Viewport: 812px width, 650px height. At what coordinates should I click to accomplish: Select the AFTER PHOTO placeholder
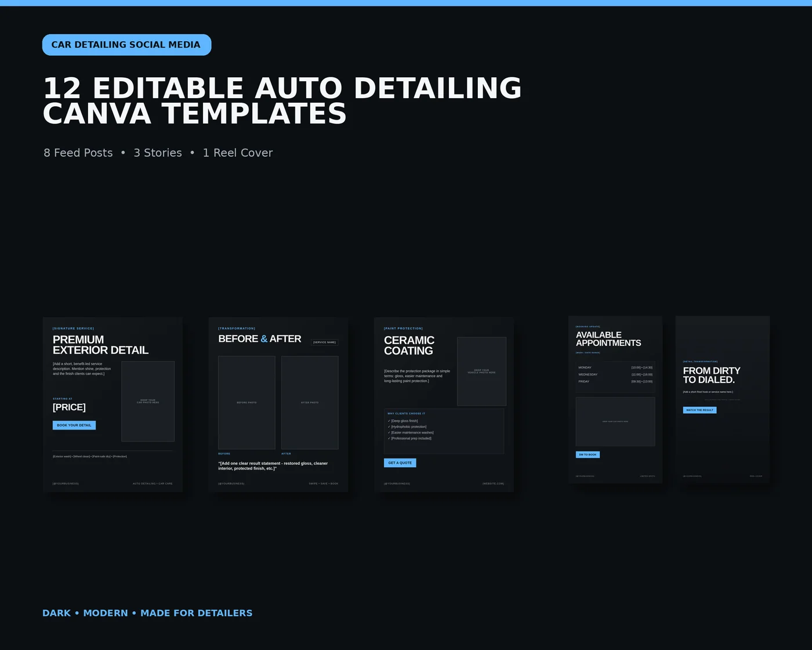click(310, 403)
